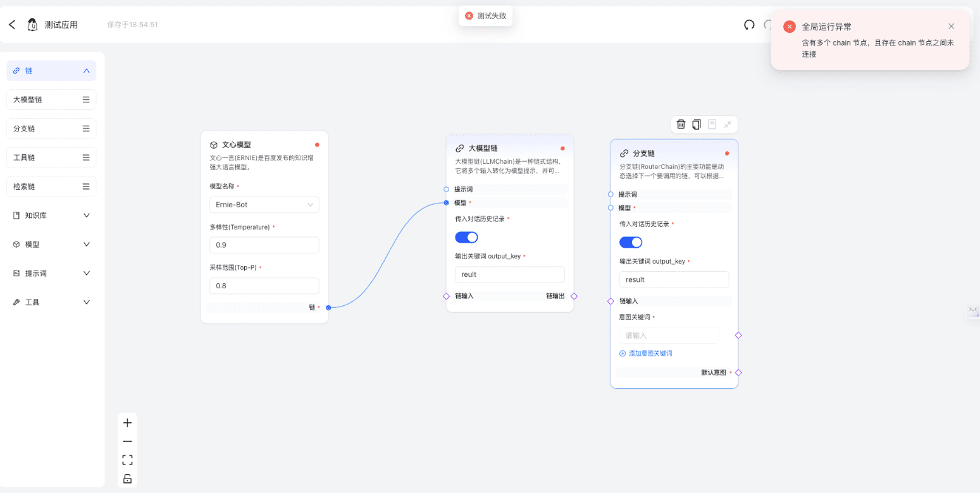980x493 pixels.
Task: Click the 提示词 input port on 分支链
Action: 611,194
